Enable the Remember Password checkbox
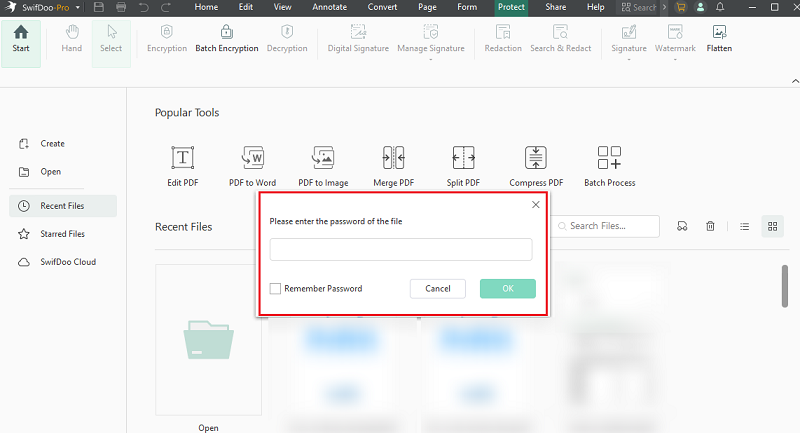The height and width of the screenshot is (433, 800). (275, 289)
